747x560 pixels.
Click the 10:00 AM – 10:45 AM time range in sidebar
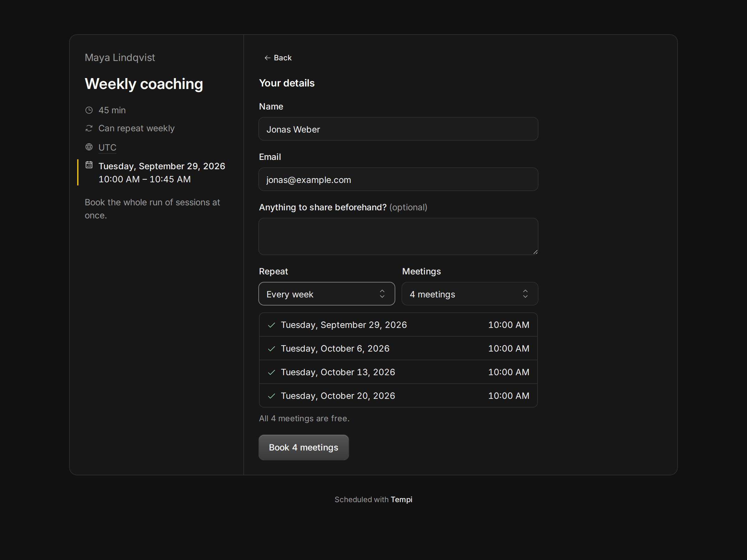(144, 179)
